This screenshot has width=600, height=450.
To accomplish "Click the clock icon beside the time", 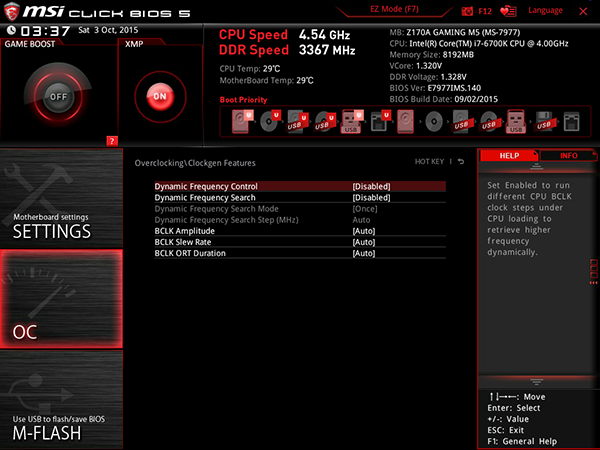I will point(11,30).
